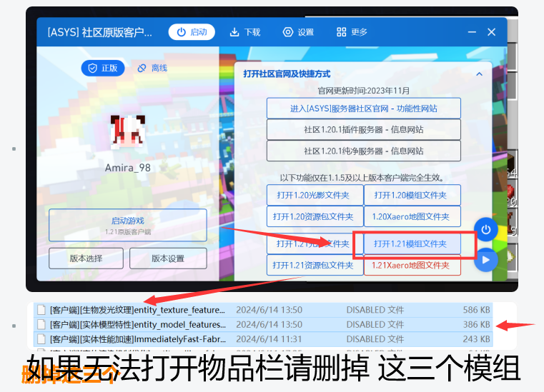This screenshot has height=392, width=544.
Task: Open the 下载 tab
Action: pyautogui.click(x=245, y=32)
